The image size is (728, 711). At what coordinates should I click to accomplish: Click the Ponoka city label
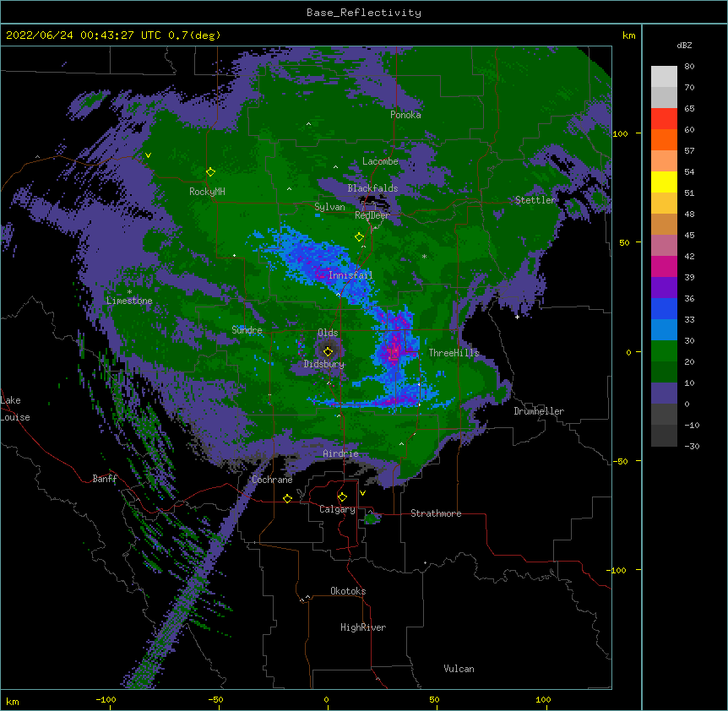[405, 115]
